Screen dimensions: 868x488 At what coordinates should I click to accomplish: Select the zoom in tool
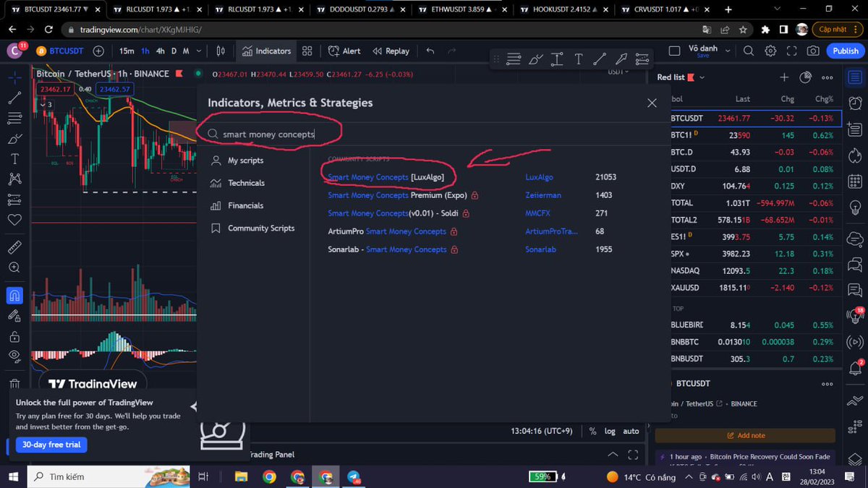14,267
